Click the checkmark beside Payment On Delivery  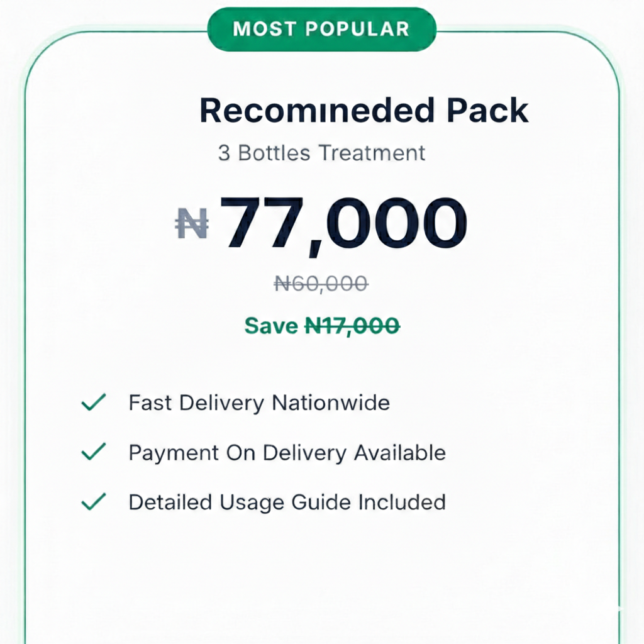pos(94,452)
